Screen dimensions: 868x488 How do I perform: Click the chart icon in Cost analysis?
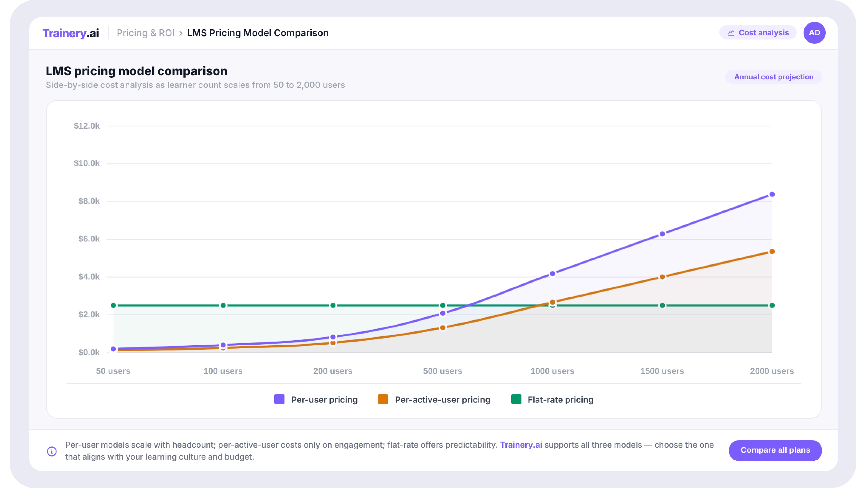pyautogui.click(x=731, y=33)
